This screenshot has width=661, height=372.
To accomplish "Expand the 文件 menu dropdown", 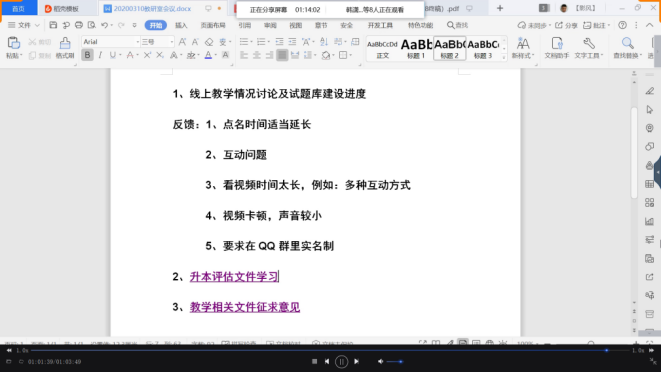I will click(x=24, y=25).
